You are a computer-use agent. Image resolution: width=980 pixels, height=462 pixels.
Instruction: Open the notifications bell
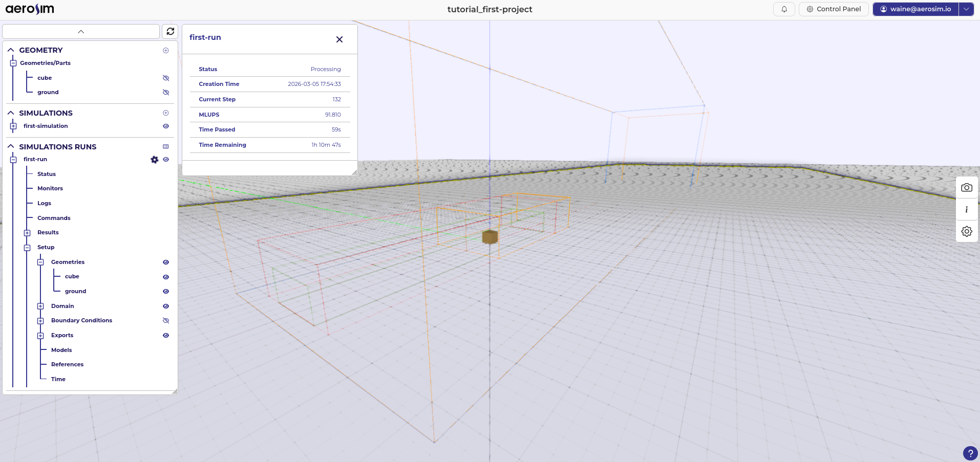click(784, 9)
